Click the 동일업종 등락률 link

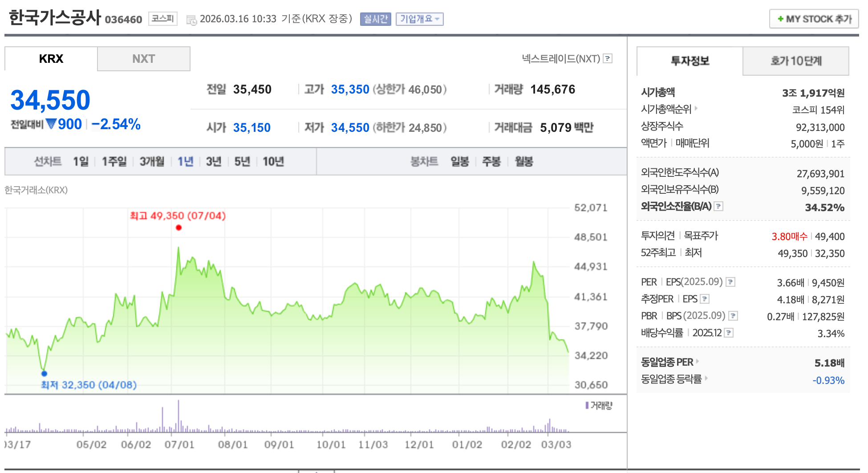coord(671,379)
